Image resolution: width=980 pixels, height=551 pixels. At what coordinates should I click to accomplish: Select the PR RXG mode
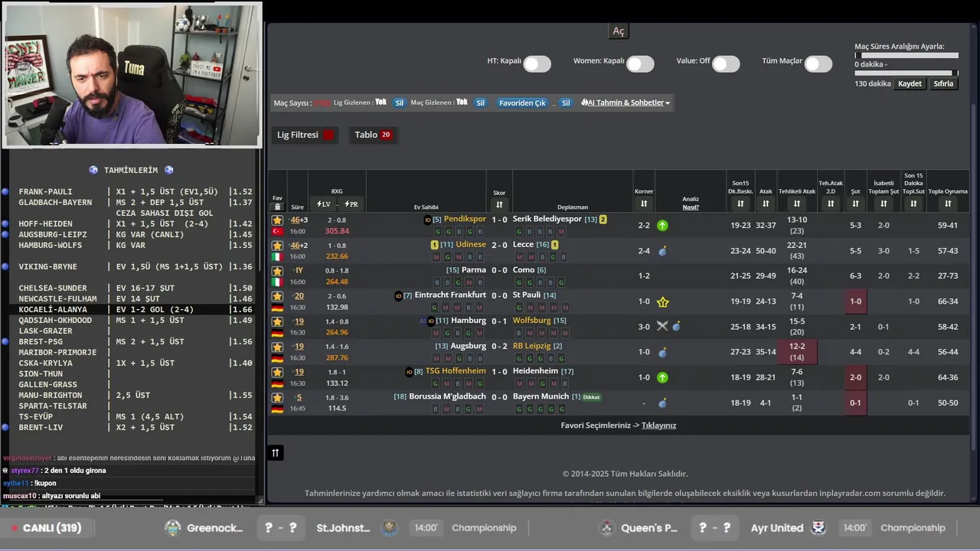[x=351, y=204]
